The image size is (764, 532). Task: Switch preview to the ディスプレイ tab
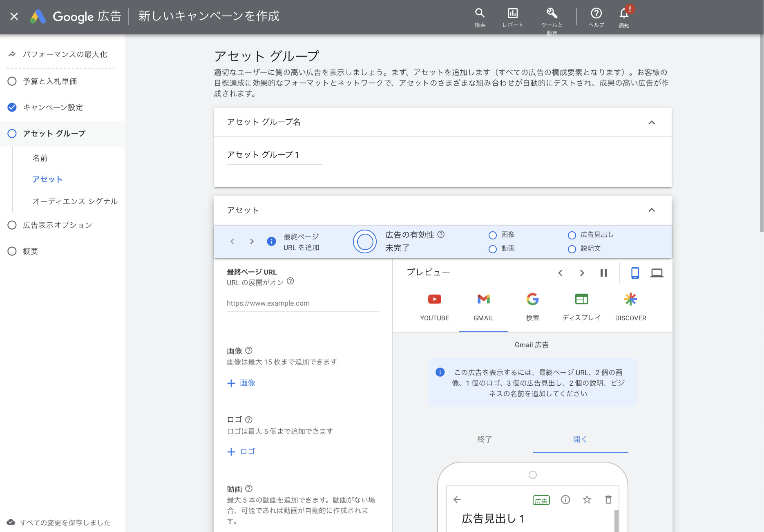(581, 306)
